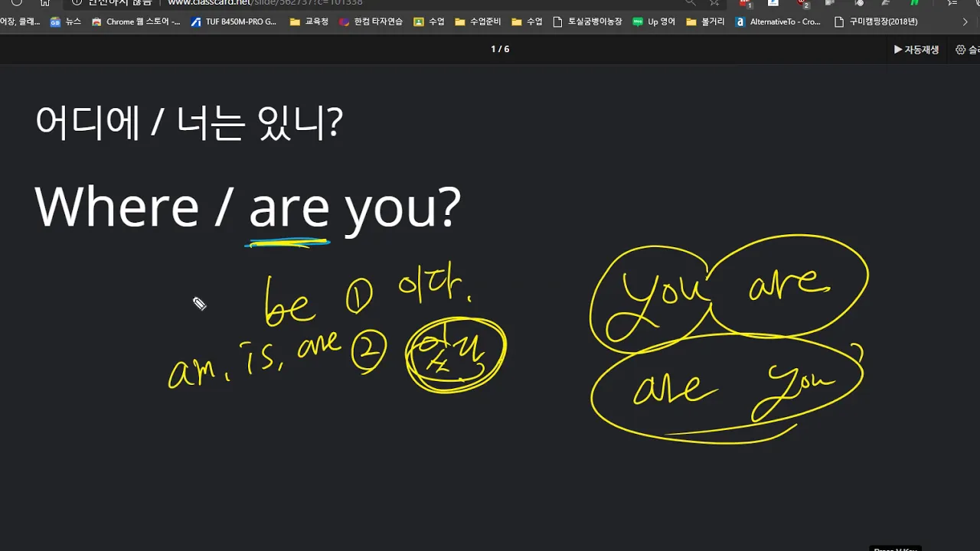Open the AlternativeTo bookmark
Image resolution: width=980 pixels, height=551 pixels.
778,21
